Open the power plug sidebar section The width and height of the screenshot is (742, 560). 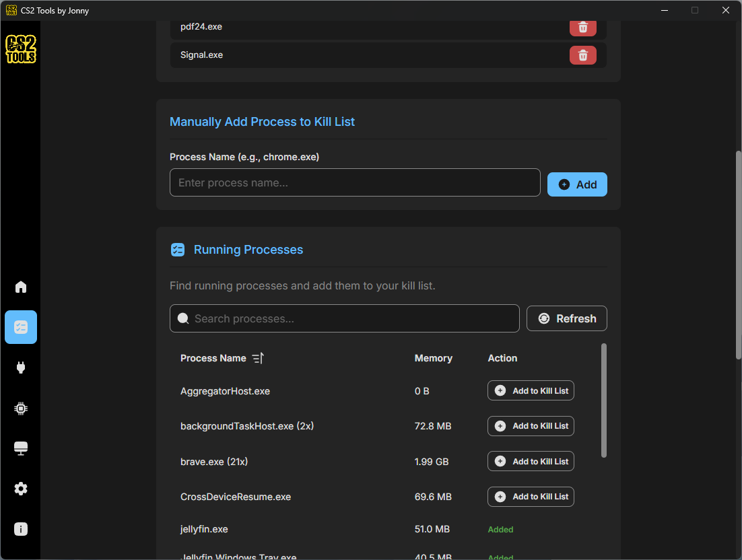click(x=21, y=367)
